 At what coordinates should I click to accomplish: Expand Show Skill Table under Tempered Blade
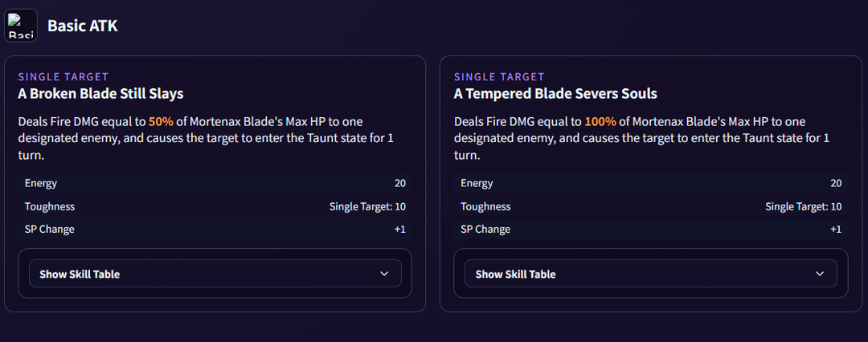[650, 274]
